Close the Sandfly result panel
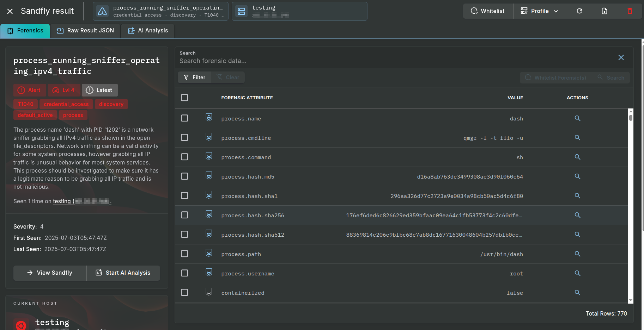 [10, 11]
